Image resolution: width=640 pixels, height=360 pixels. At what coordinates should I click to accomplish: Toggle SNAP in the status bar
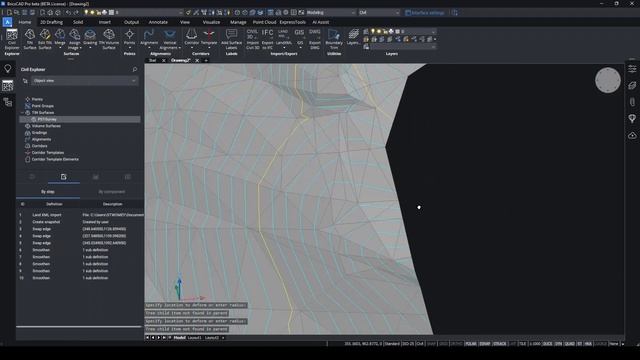tap(431, 344)
